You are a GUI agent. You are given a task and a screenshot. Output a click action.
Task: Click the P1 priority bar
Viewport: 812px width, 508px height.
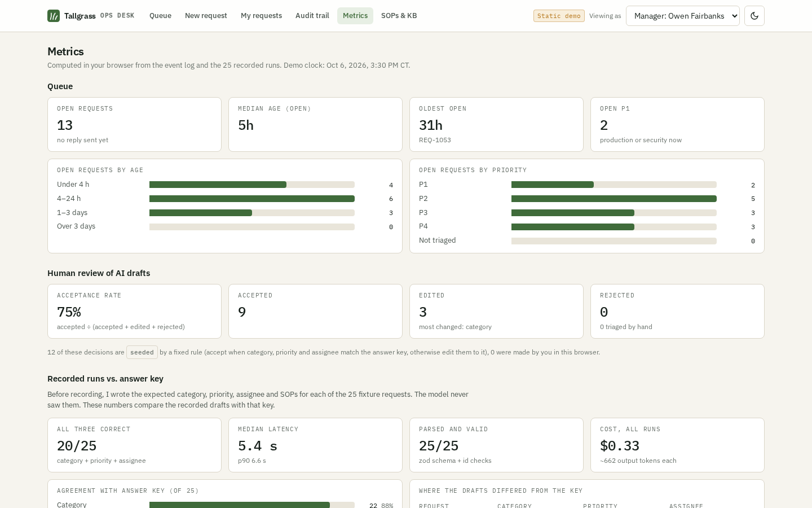click(x=614, y=185)
